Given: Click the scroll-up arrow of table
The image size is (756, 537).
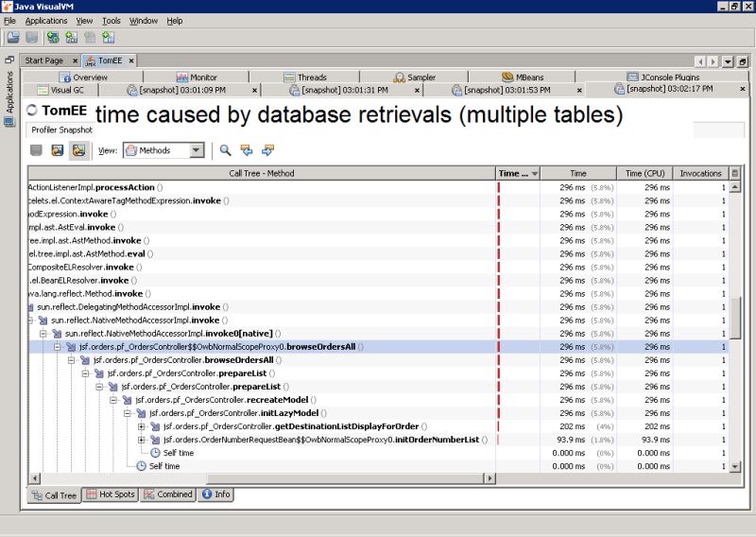Looking at the screenshot, I should click(x=735, y=187).
